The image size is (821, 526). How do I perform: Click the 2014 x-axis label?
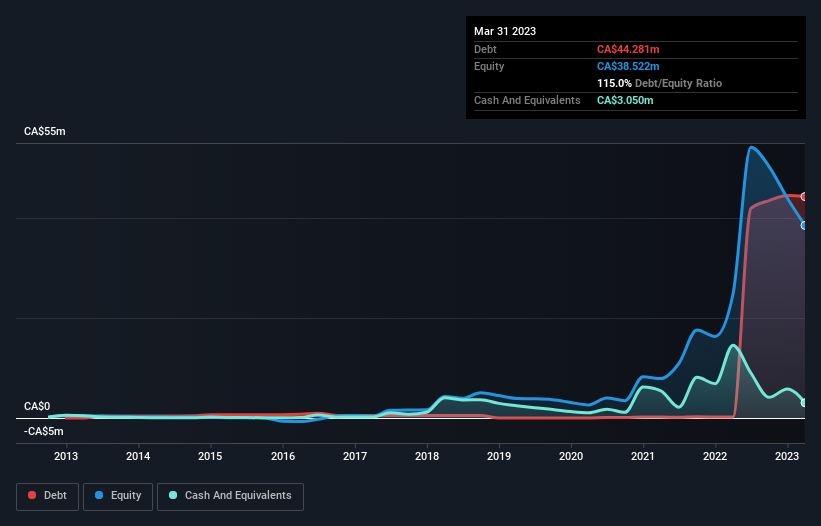click(x=138, y=456)
